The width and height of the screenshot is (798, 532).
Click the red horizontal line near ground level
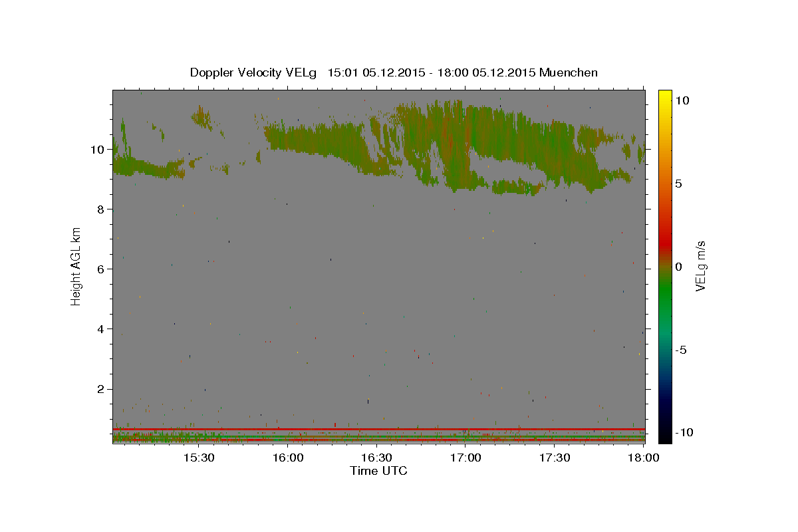tap(378, 429)
